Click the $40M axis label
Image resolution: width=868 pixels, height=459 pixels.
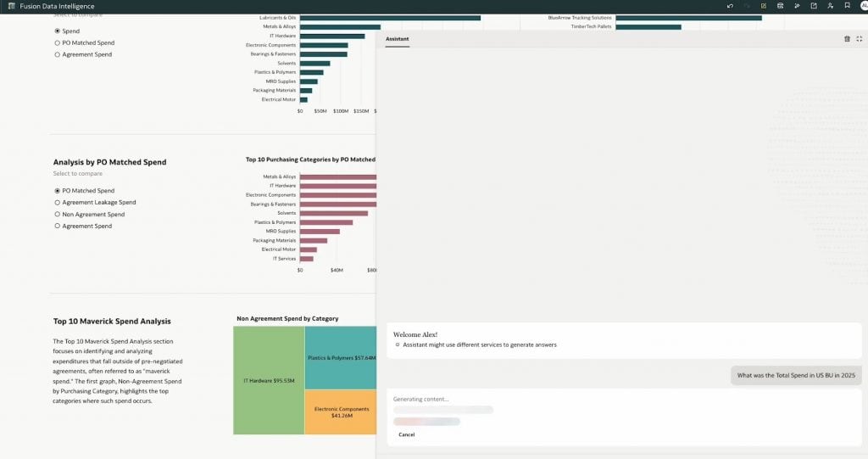(337, 271)
